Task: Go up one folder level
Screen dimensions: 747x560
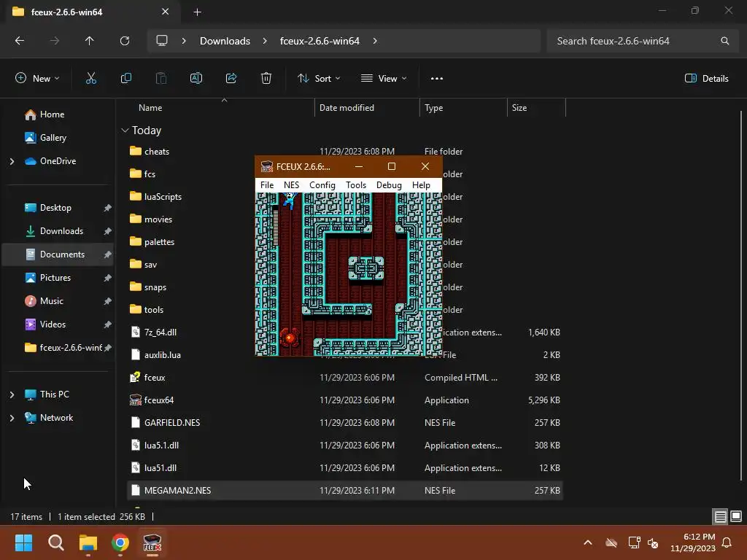Action: [x=89, y=41]
